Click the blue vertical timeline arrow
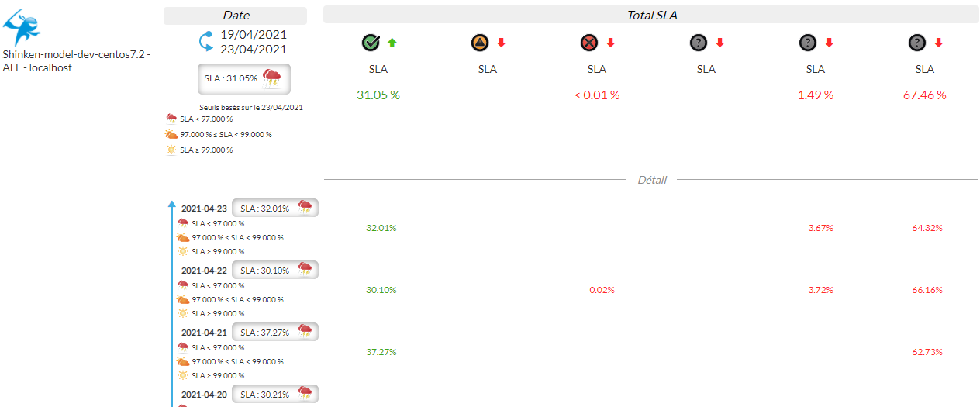 [x=172, y=302]
